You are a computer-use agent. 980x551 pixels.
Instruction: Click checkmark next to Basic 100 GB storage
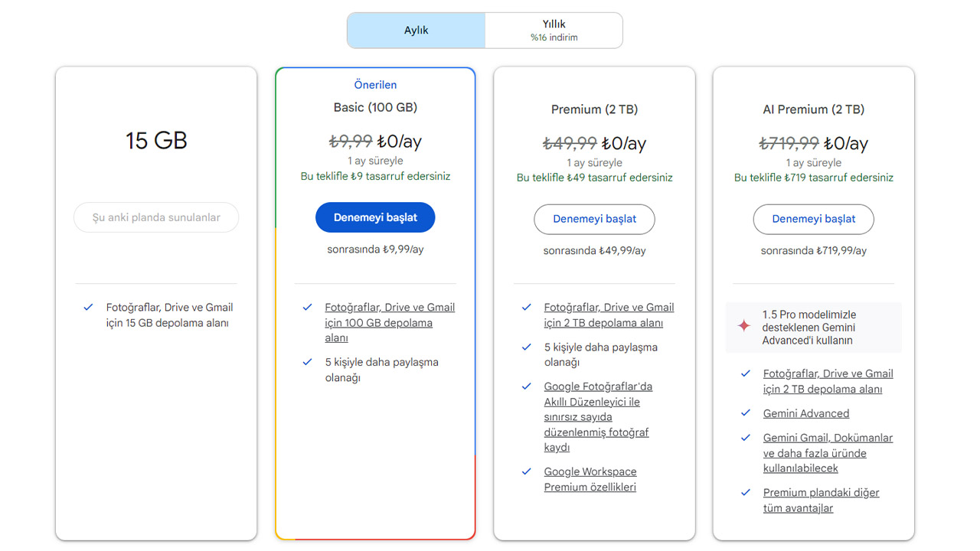click(307, 307)
